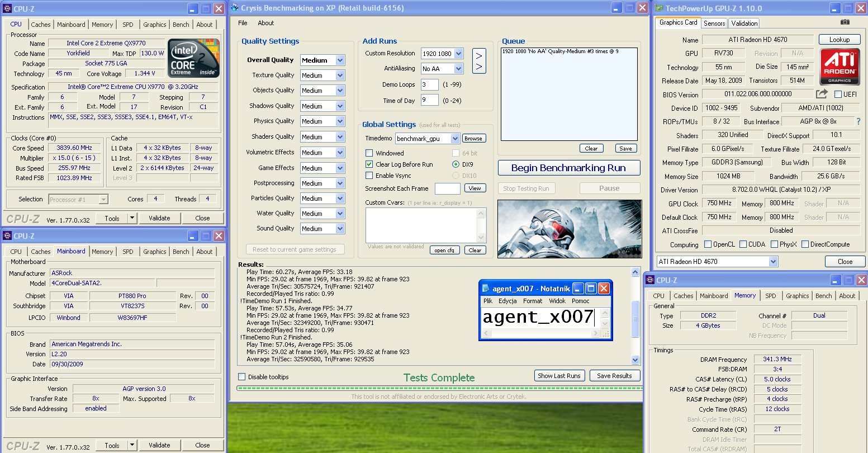Click the BIOS version share icon in GPU-Z
This screenshot has width=868, height=453.
(x=822, y=94)
